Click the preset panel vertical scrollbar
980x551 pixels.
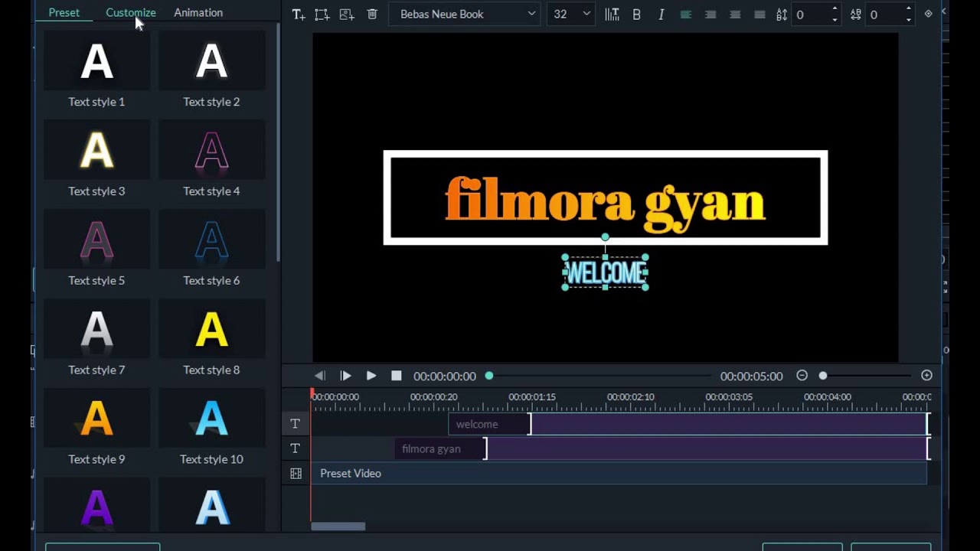[x=277, y=142]
